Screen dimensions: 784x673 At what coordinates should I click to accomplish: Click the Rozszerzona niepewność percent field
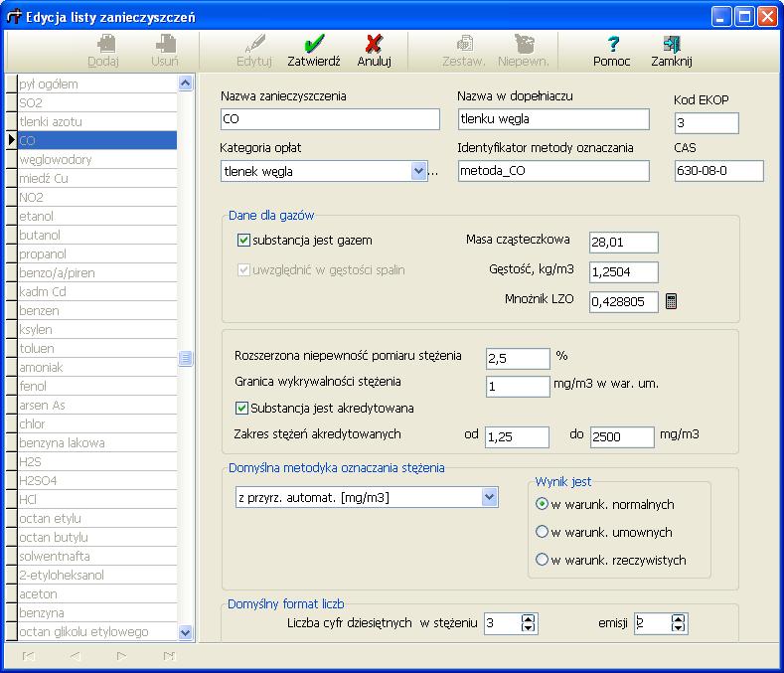tap(518, 358)
